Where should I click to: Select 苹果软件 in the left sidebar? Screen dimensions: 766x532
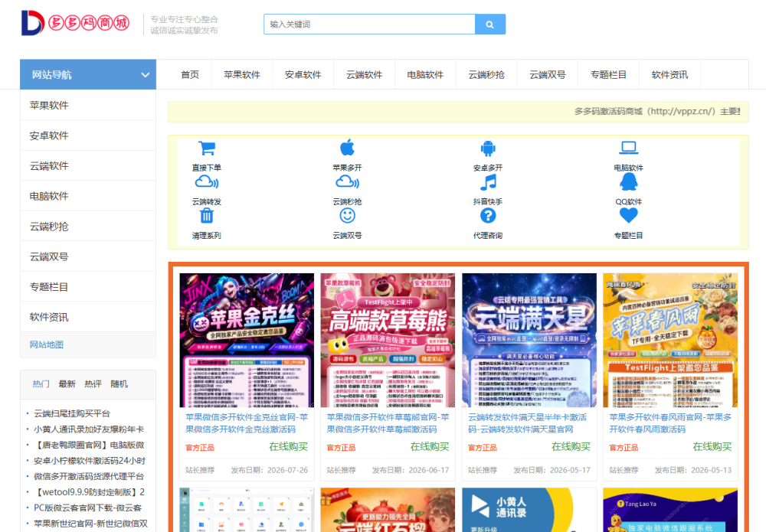tap(88, 106)
